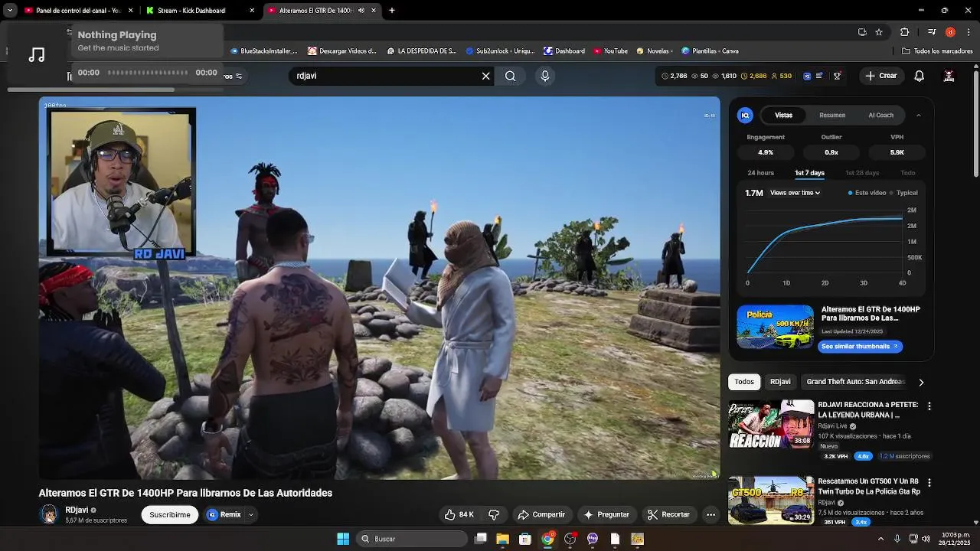Image resolution: width=980 pixels, height=551 pixels.
Task: Select the RDjavi category chip
Action: [x=780, y=382]
